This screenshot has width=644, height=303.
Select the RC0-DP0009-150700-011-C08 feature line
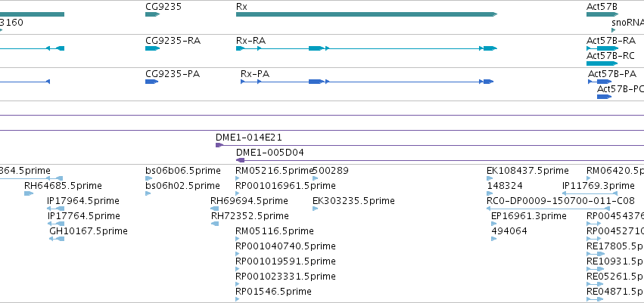point(548,209)
